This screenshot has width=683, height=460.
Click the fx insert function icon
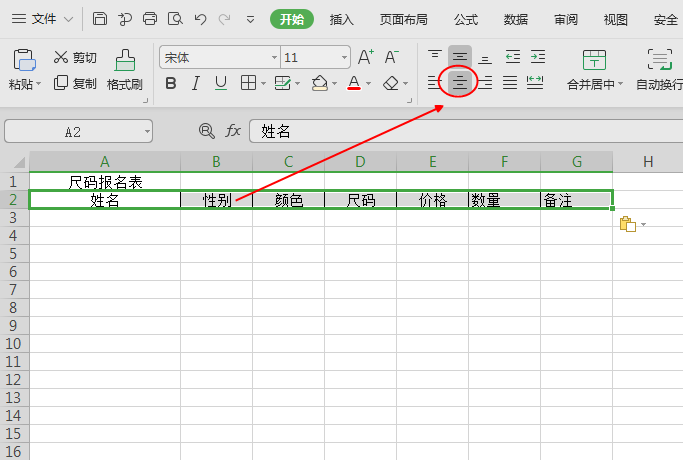233,130
